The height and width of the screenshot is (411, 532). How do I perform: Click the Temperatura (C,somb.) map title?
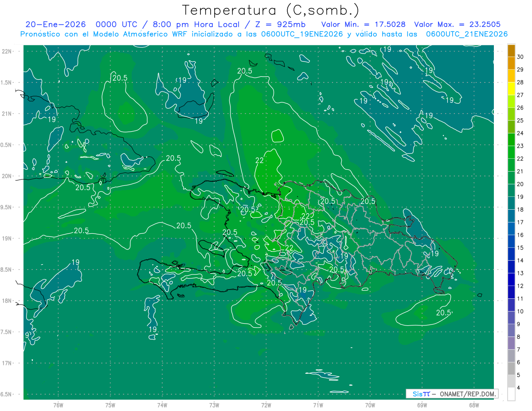pyautogui.click(x=270, y=10)
